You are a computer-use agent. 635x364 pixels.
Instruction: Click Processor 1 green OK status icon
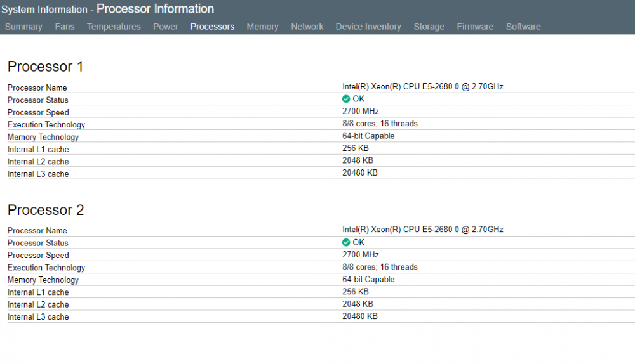[346, 99]
